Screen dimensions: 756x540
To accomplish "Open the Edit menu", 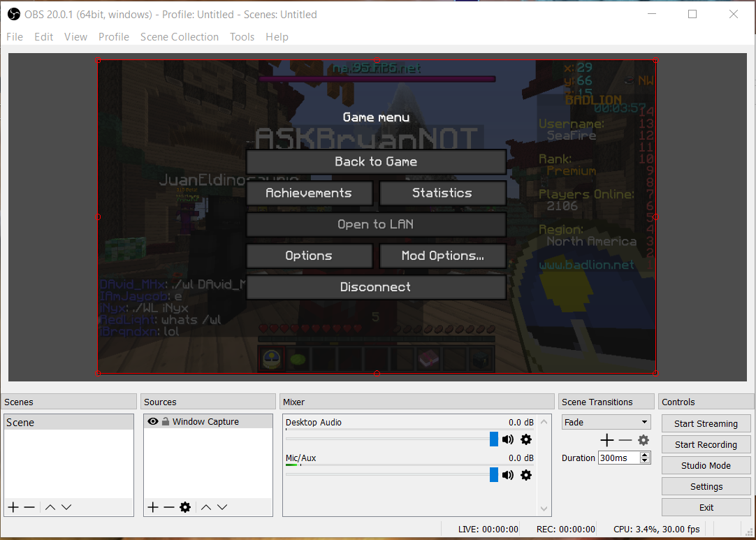I will tap(43, 37).
